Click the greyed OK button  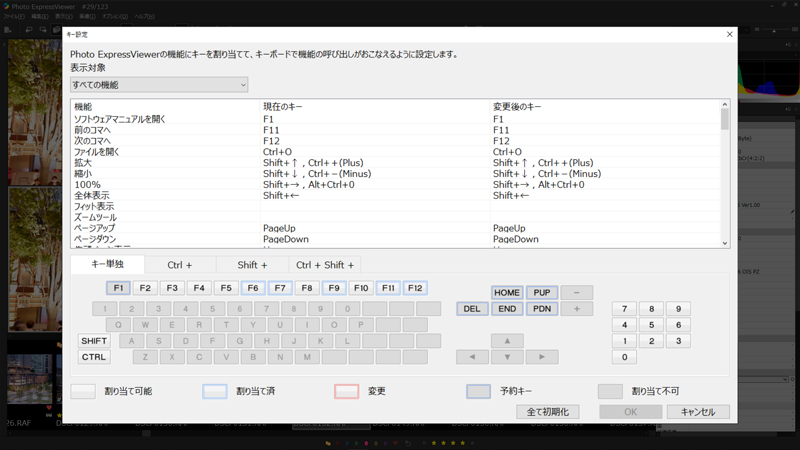point(631,412)
